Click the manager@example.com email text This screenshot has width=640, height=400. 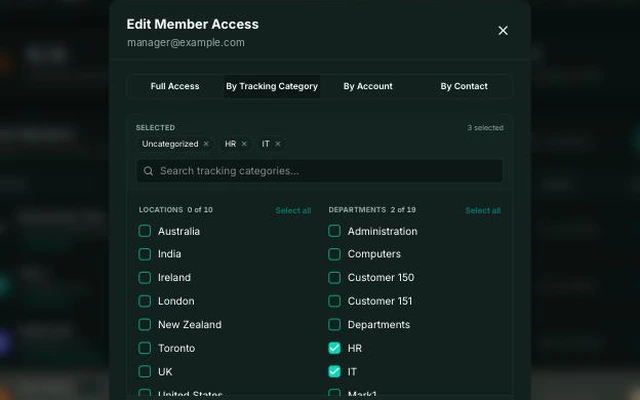(x=186, y=42)
